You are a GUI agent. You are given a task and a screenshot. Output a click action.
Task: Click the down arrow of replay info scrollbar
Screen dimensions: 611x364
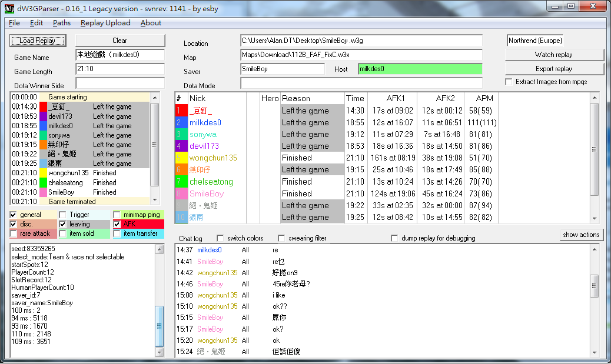coord(160,352)
